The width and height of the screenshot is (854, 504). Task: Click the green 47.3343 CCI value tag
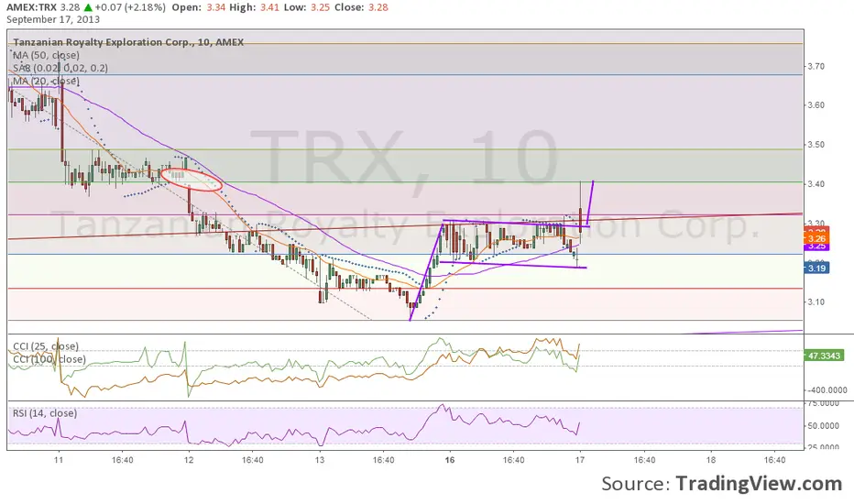click(824, 356)
